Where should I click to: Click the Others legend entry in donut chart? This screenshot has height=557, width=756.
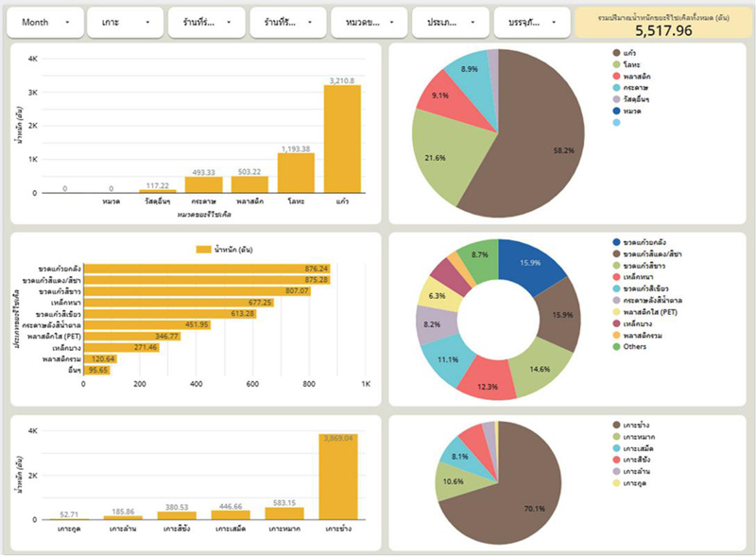click(635, 347)
